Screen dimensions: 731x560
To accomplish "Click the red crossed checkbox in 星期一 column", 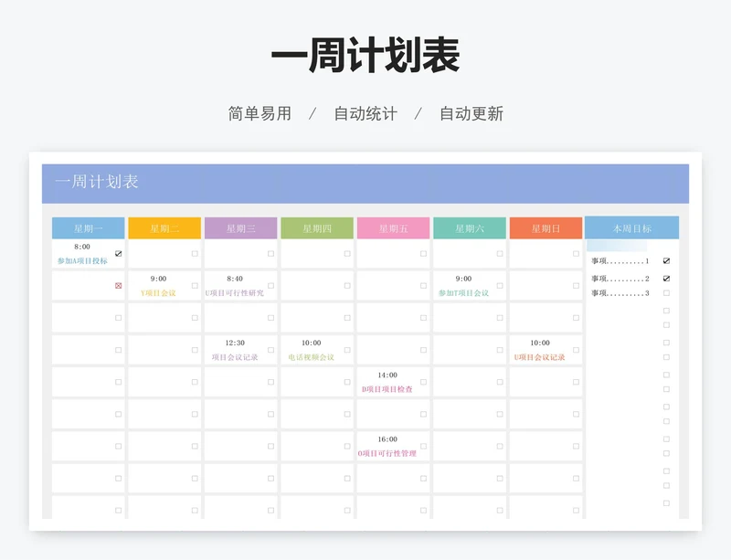I will point(119,285).
